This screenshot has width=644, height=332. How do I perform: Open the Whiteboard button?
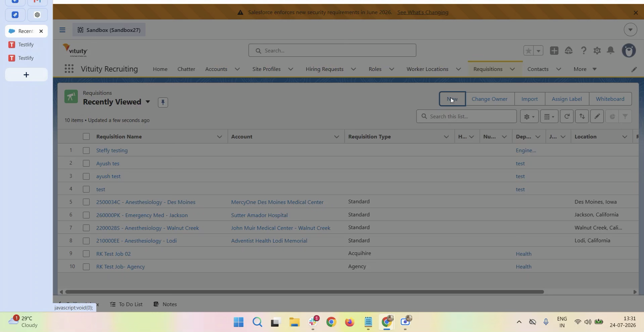[610, 99]
